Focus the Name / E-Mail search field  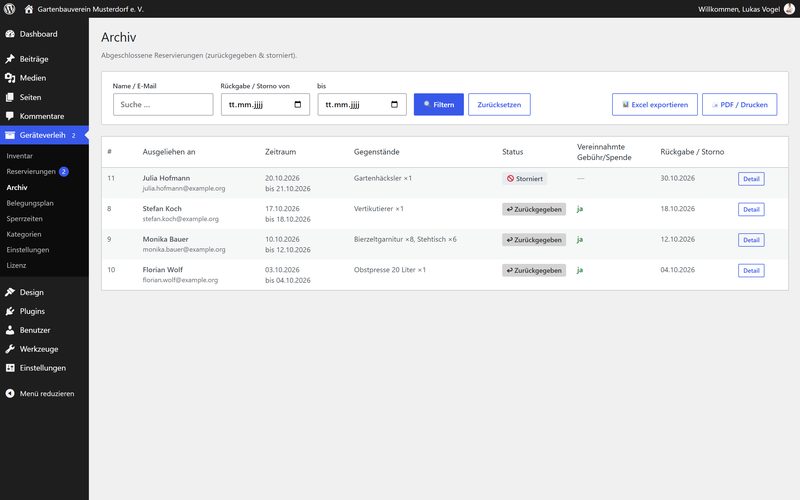point(163,105)
